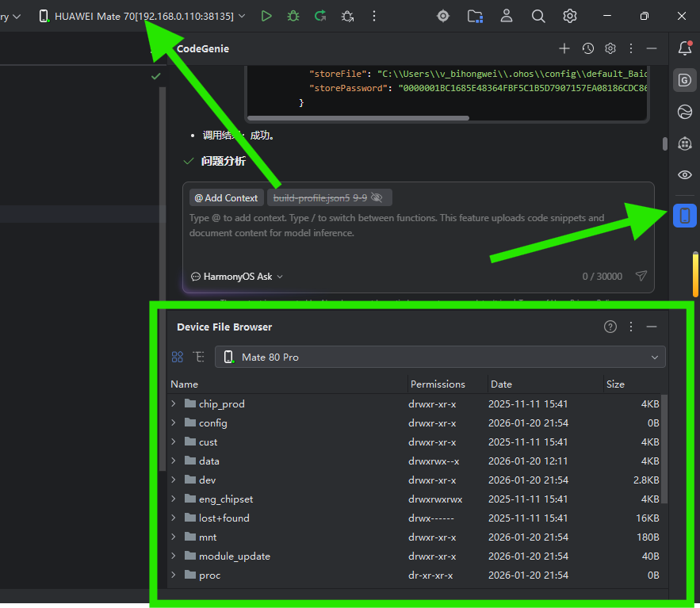The image size is (700, 608).
Task: Sort by the Permissions column header
Action: pyautogui.click(x=438, y=384)
